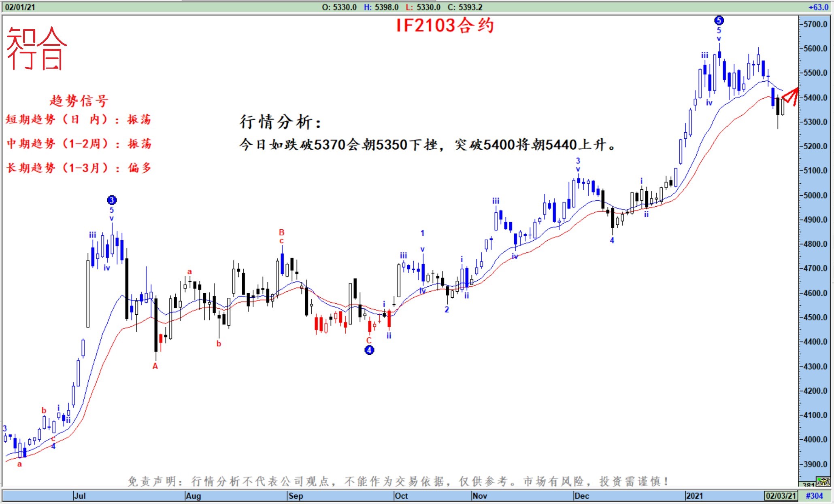Click the red C wave label
Image resolution: width=834 pixels, height=504 pixels.
pos(369,340)
